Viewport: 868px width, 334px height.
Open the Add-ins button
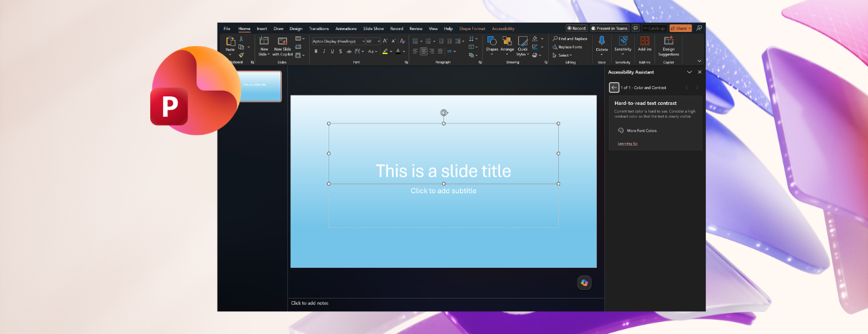point(644,44)
